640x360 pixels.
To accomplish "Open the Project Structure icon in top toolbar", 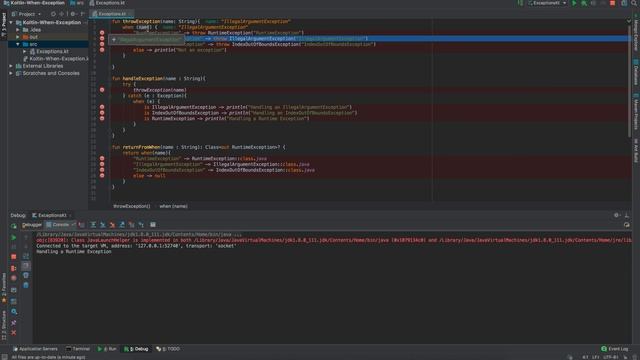I will tap(624, 3).
